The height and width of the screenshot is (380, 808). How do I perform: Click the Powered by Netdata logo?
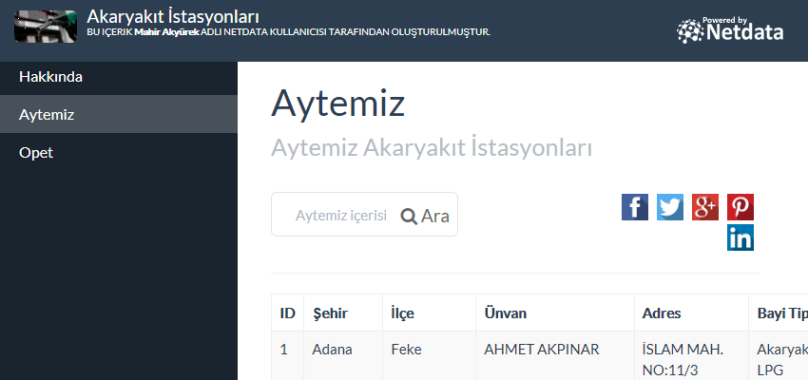coord(730,30)
